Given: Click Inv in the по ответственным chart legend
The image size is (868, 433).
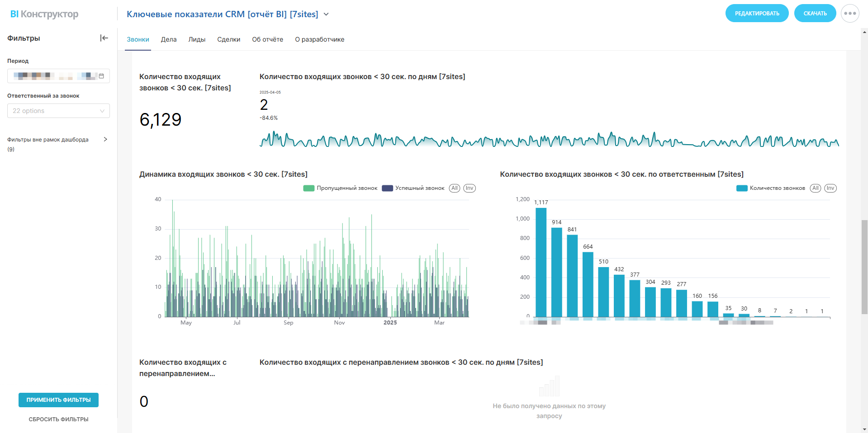Looking at the screenshot, I should (x=830, y=188).
